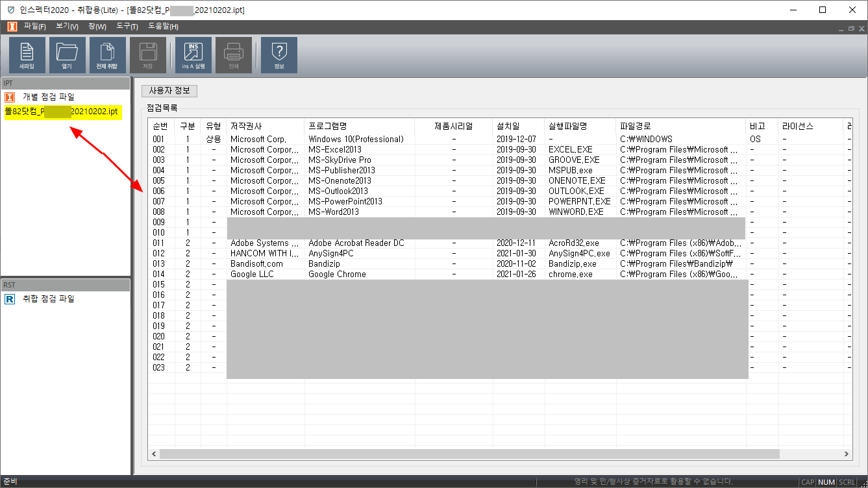Sort by the 비고 column header
Screen dimensions: 868x488
[762, 126]
